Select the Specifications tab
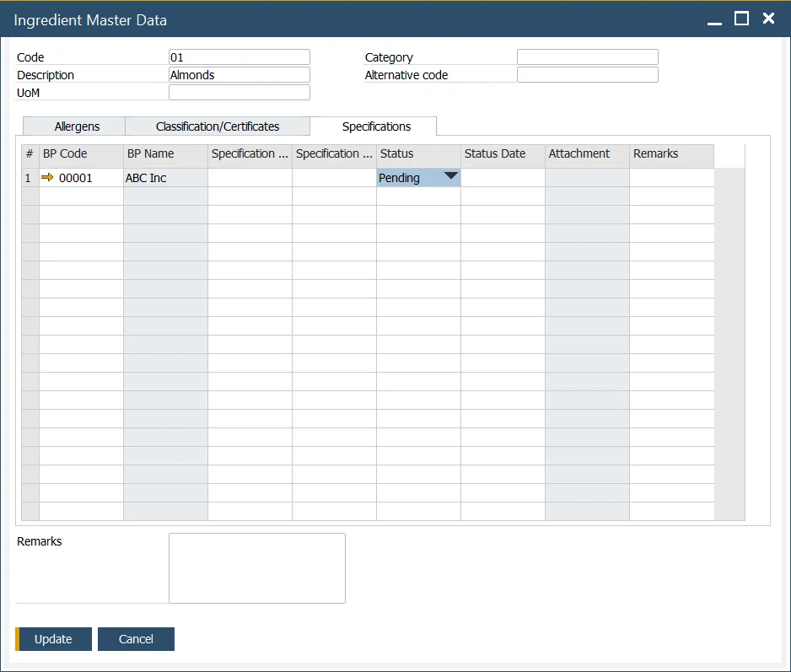The width and height of the screenshot is (791, 672). point(376,126)
